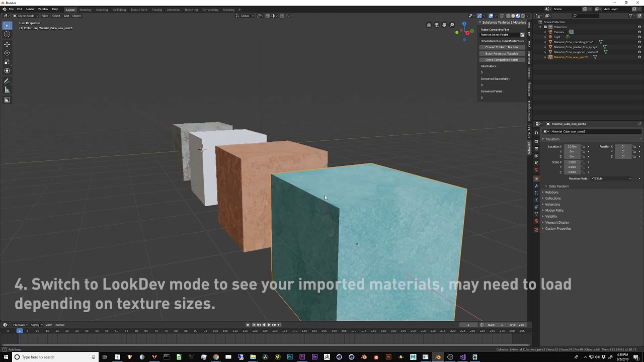The width and height of the screenshot is (644, 362).
Task: Click Batch Folders to Materials button
Action: [x=502, y=54]
